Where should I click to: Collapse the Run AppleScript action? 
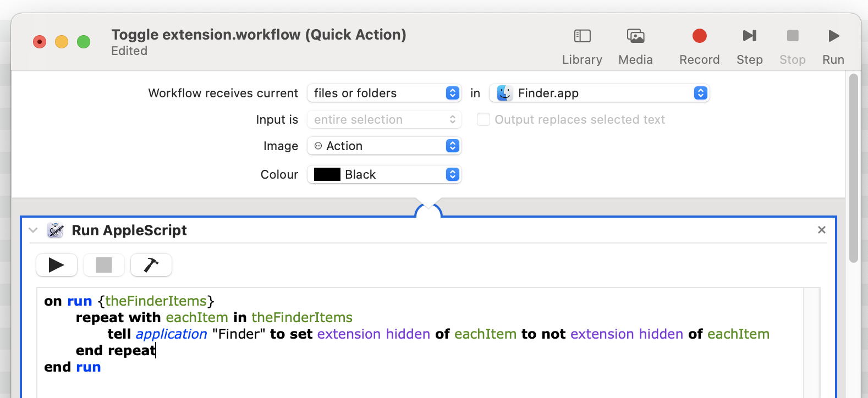point(33,230)
